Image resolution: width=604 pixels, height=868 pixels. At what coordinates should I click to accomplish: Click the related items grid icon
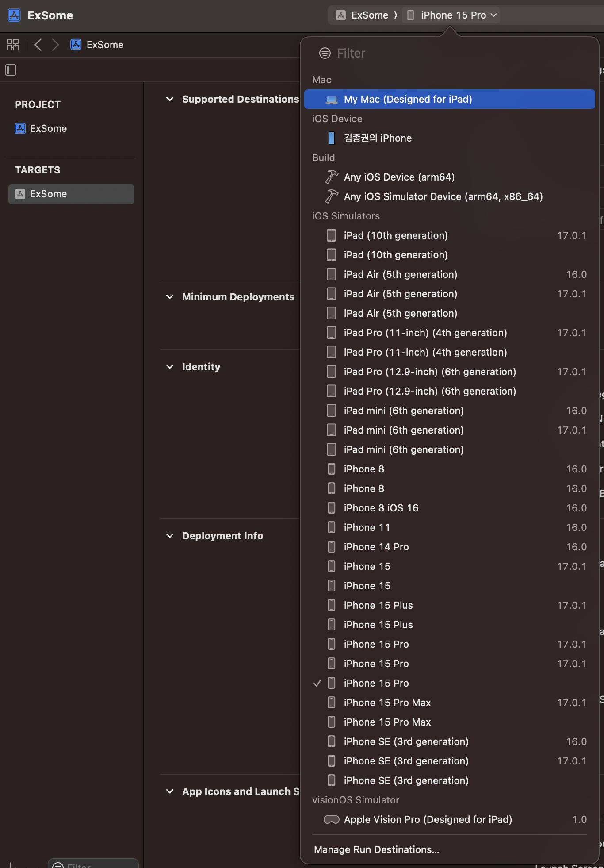(13, 45)
